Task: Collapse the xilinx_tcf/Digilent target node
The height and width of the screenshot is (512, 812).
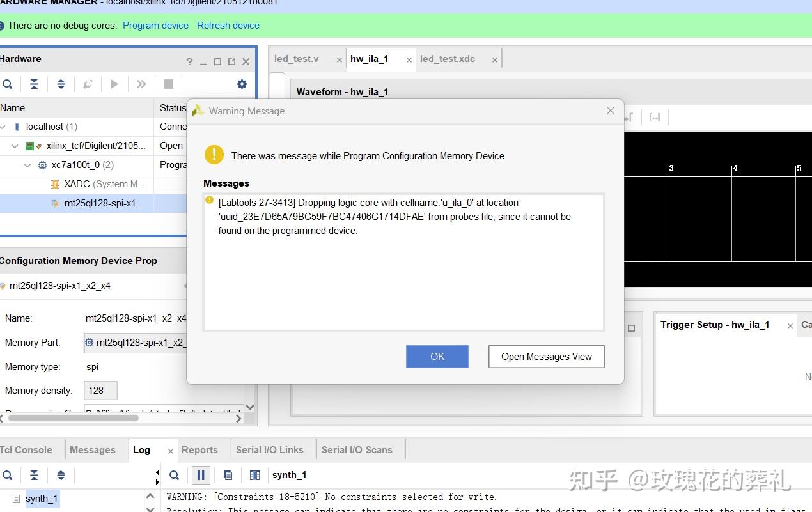Action: pos(15,146)
